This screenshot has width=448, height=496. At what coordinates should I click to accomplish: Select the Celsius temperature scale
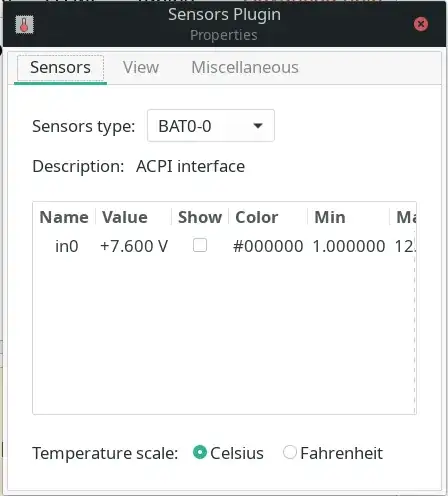[200, 452]
